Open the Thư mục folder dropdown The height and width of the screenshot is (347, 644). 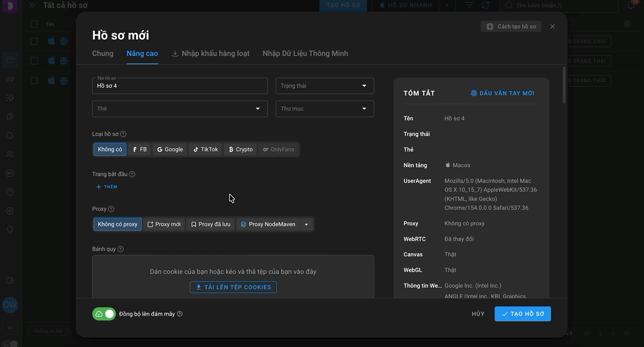(x=325, y=109)
